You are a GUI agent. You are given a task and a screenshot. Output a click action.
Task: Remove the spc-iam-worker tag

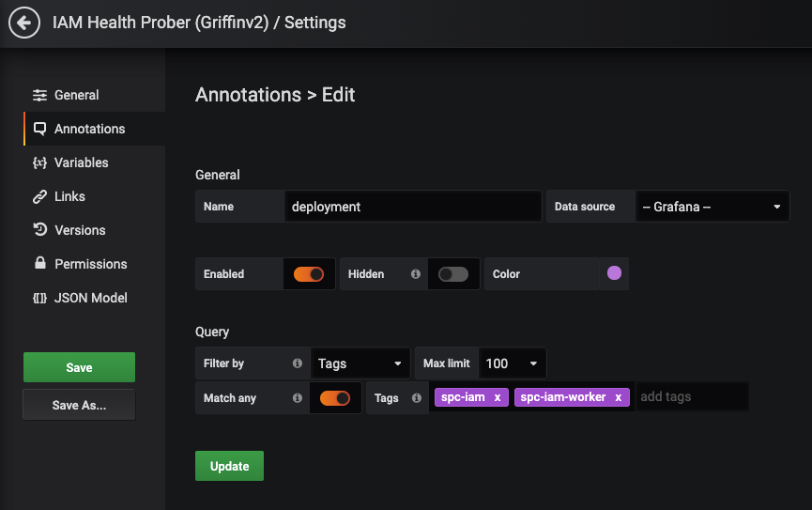618,397
